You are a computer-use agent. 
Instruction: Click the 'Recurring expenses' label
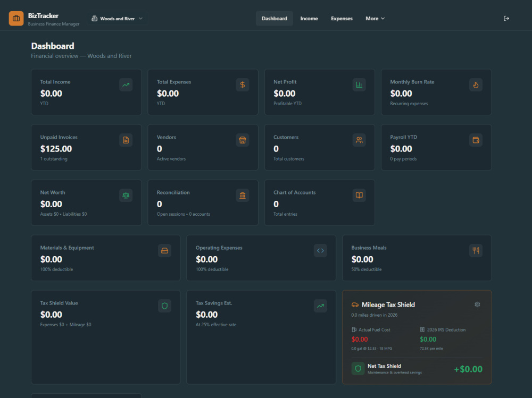click(409, 104)
